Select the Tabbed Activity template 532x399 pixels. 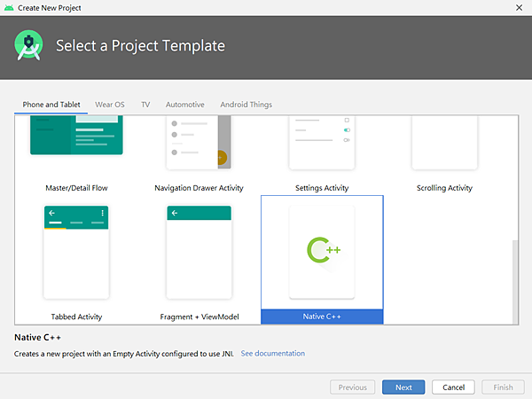pyautogui.click(x=76, y=259)
